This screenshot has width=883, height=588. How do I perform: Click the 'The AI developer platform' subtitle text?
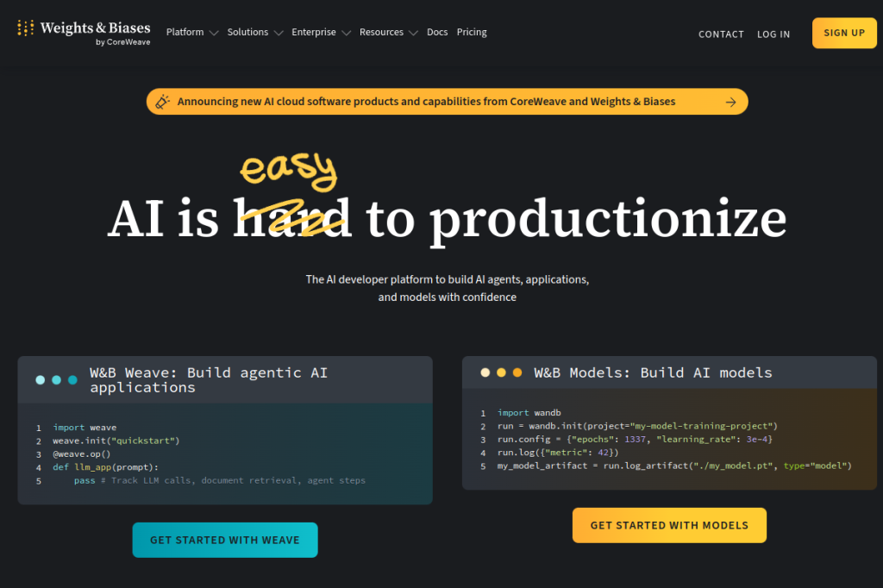[448, 288]
